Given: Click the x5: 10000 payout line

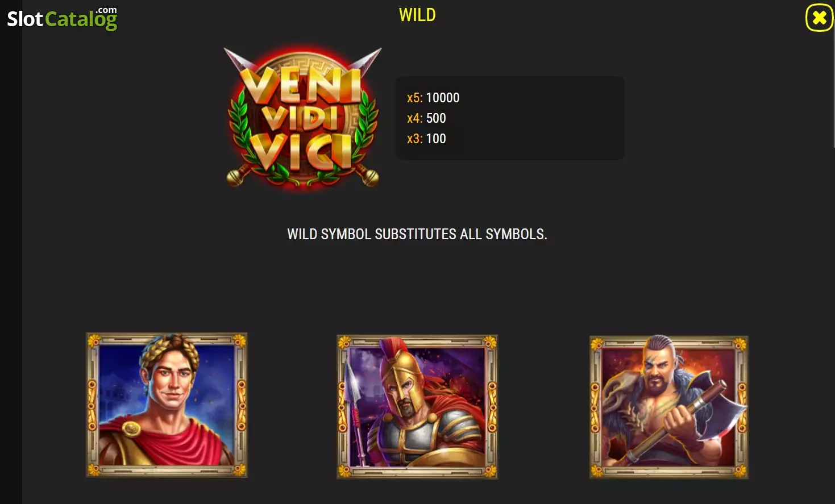Looking at the screenshot, I should (x=433, y=98).
